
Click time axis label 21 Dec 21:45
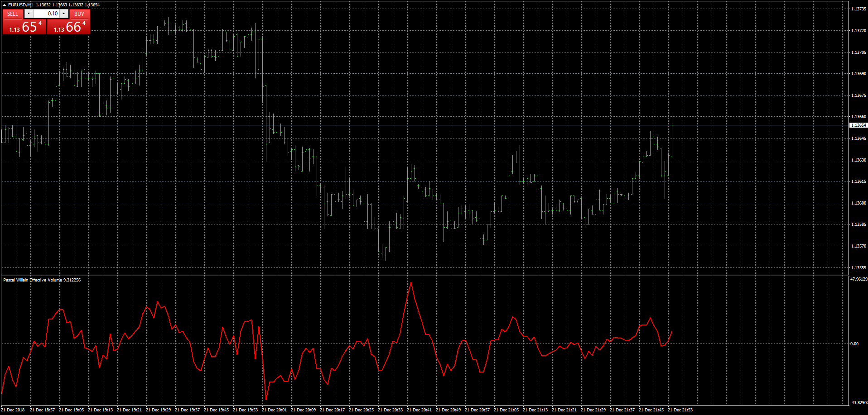[651, 410]
